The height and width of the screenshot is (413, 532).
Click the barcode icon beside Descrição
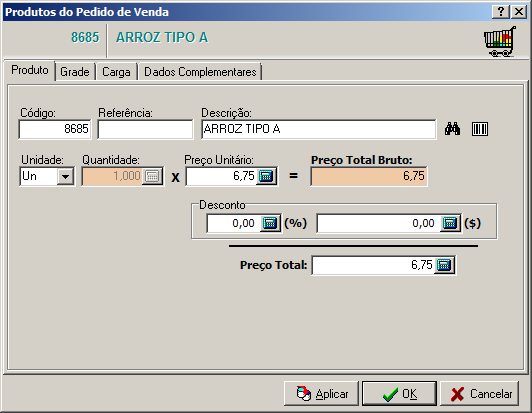[x=480, y=129]
